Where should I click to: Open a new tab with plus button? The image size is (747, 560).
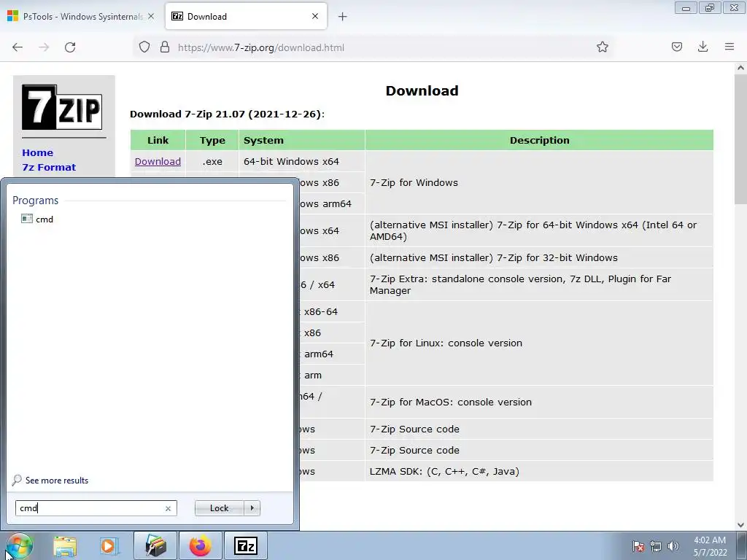click(x=343, y=17)
